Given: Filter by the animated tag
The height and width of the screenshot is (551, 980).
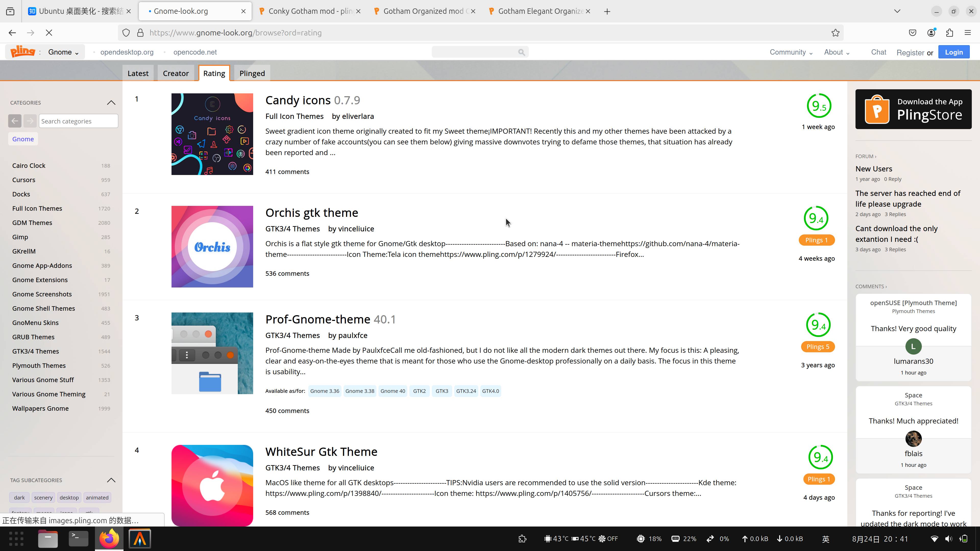Looking at the screenshot, I should pyautogui.click(x=97, y=497).
